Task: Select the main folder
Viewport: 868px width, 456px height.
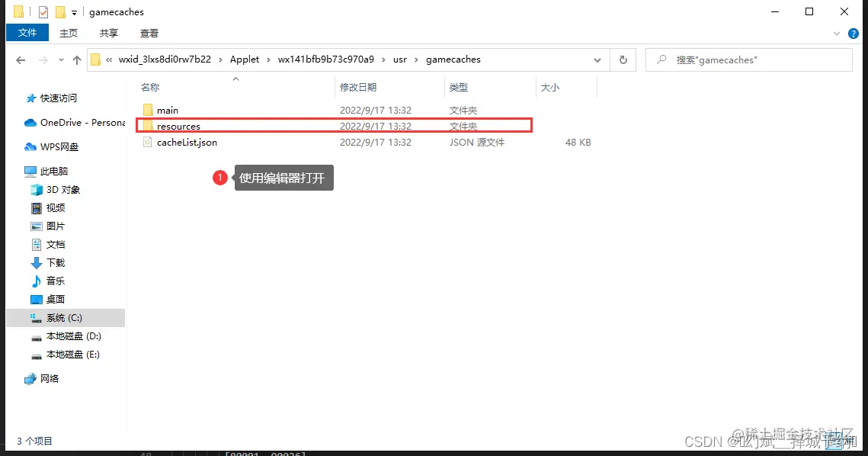Action: 168,111
